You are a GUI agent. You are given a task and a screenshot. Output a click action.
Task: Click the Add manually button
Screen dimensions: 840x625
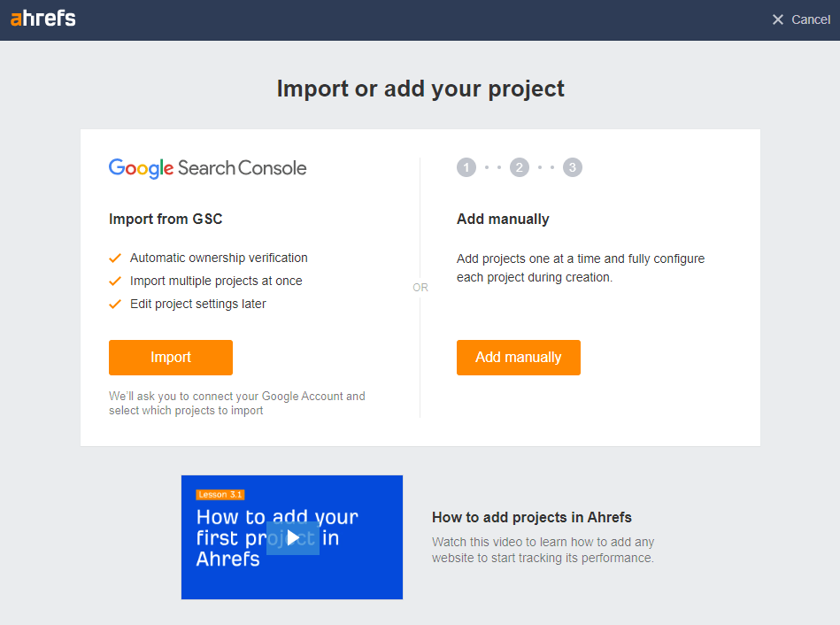pyautogui.click(x=518, y=358)
